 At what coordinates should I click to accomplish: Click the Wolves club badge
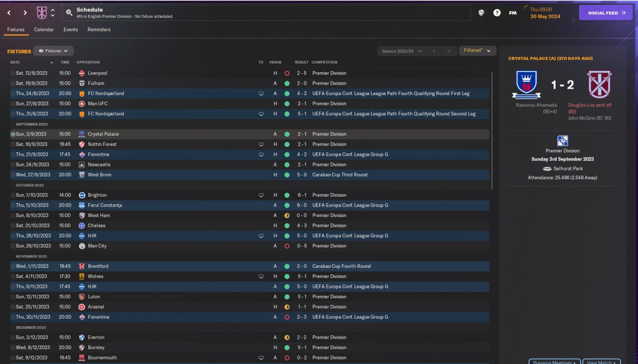pyautogui.click(x=82, y=276)
